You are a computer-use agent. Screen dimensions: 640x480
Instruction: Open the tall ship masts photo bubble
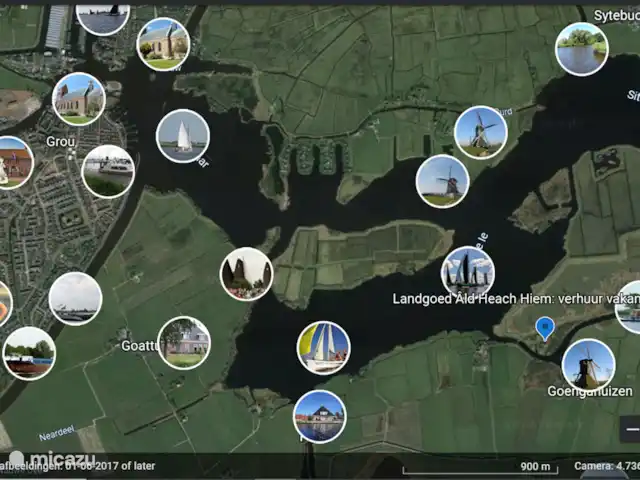click(468, 272)
